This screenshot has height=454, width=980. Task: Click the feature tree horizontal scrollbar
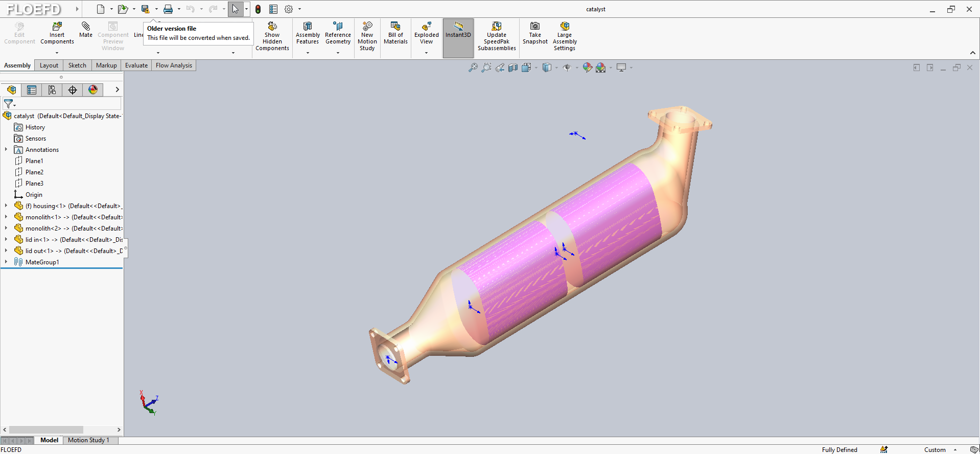[46, 430]
